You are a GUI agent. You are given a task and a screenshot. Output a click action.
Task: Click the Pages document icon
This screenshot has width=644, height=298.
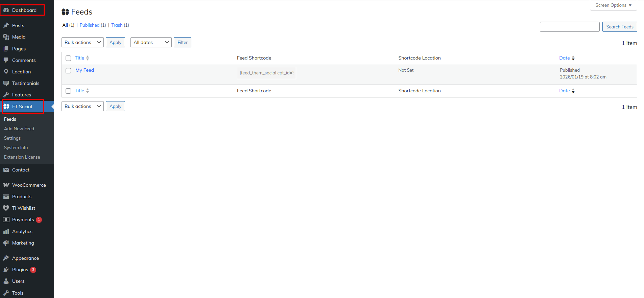pos(6,49)
